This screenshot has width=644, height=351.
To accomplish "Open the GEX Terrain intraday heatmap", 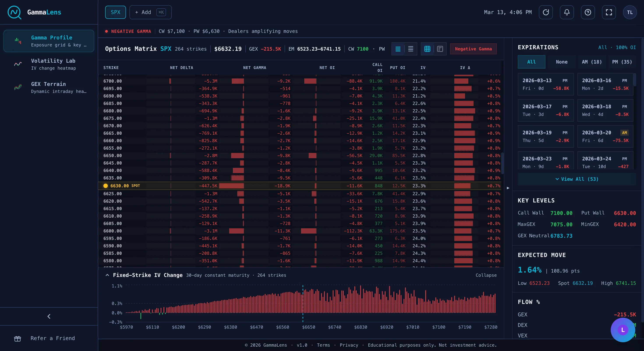I will click(x=49, y=87).
